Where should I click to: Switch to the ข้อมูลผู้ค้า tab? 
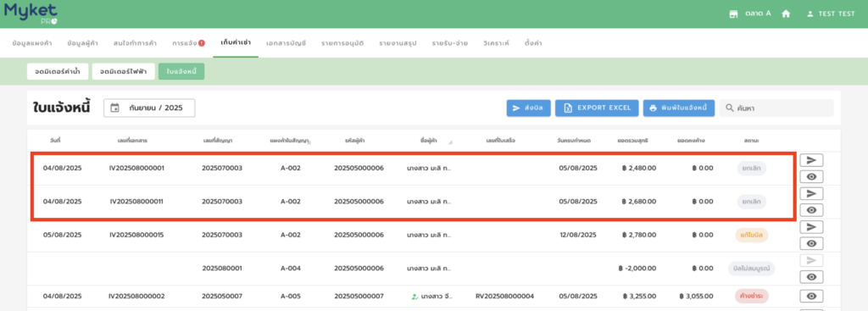point(82,43)
